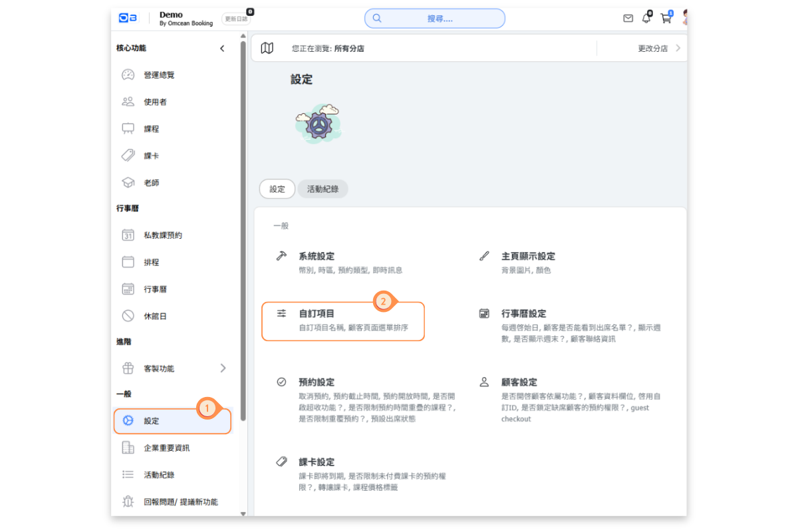Click the sidebar vertical scrollbar
Image resolution: width=798 pixels, height=532 pixels.
pos(243,226)
